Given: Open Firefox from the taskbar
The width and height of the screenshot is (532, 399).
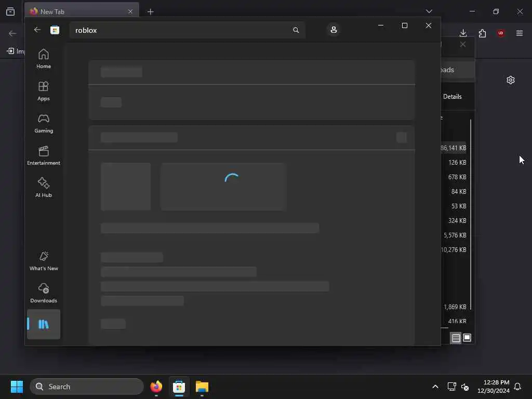Looking at the screenshot, I should tap(156, 387).
